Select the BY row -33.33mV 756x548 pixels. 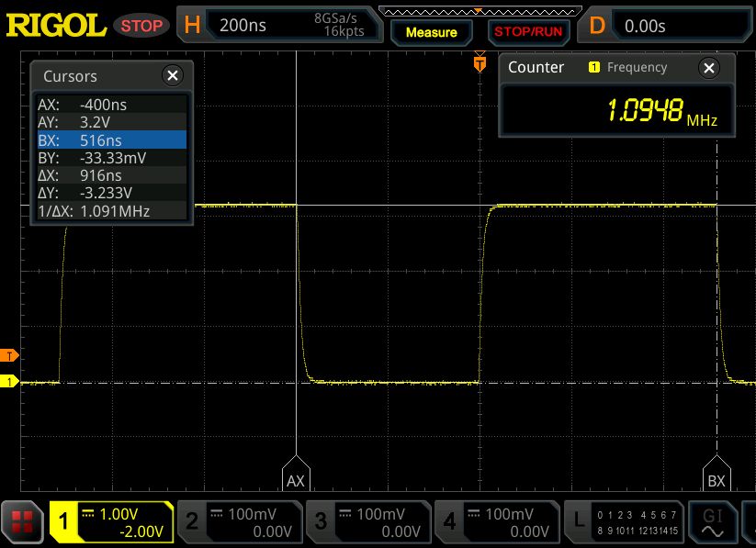tap(112, 158)
